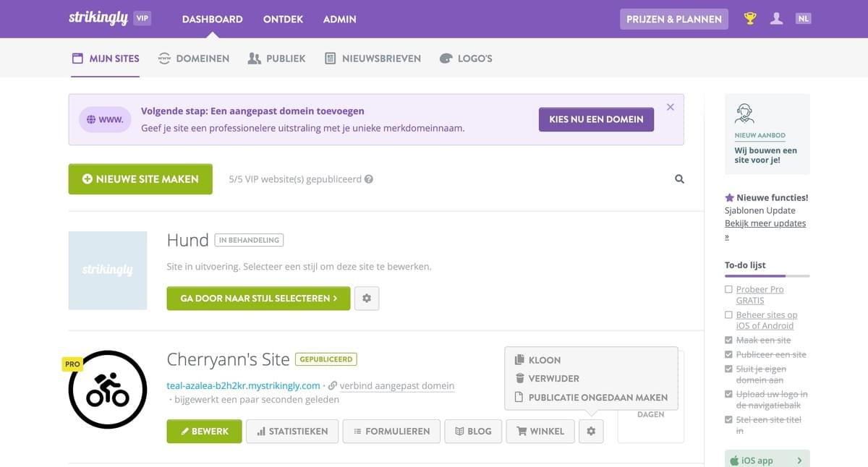This screenshot has height=467, width=868.
Task: Click the Gepubliceerd status badge
Action: (326, 359)
